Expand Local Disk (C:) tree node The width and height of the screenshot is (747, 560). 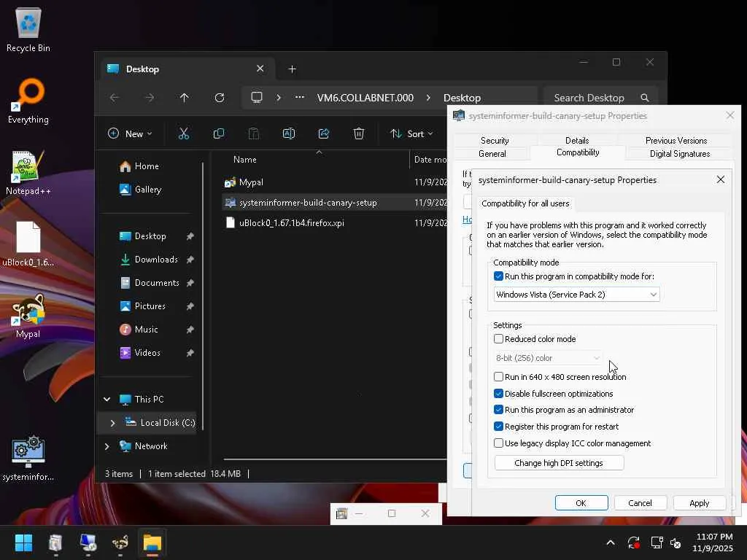click(112, 423)
